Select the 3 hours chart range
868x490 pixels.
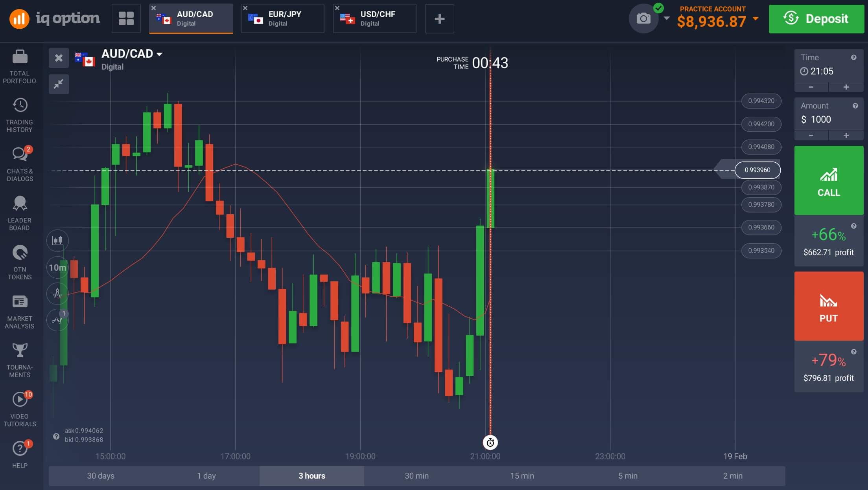(312, 476)
